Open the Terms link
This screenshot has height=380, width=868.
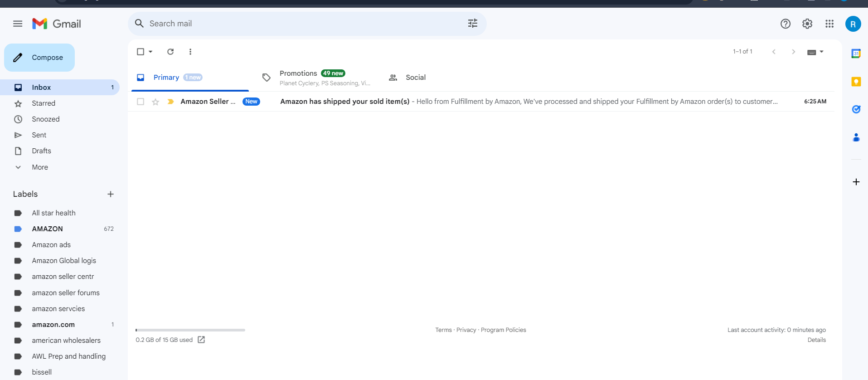pyautogui.click(x=443, y=330)
